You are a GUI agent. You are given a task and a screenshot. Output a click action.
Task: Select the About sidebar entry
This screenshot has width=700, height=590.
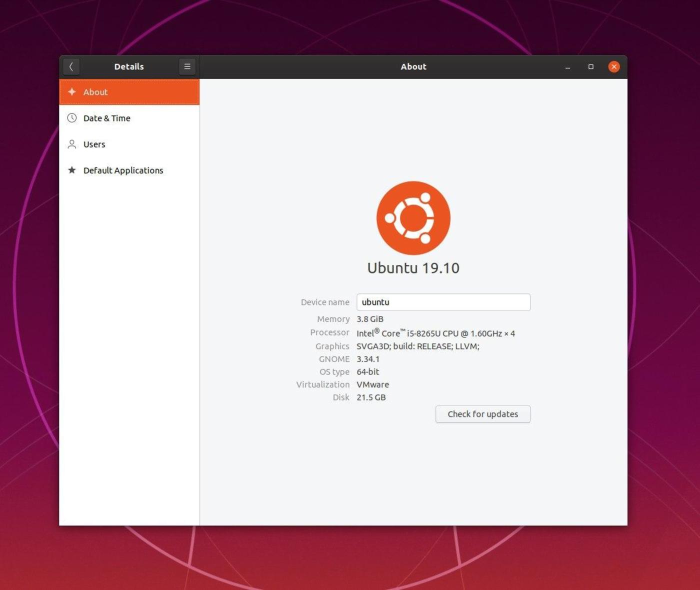point(95,92)
